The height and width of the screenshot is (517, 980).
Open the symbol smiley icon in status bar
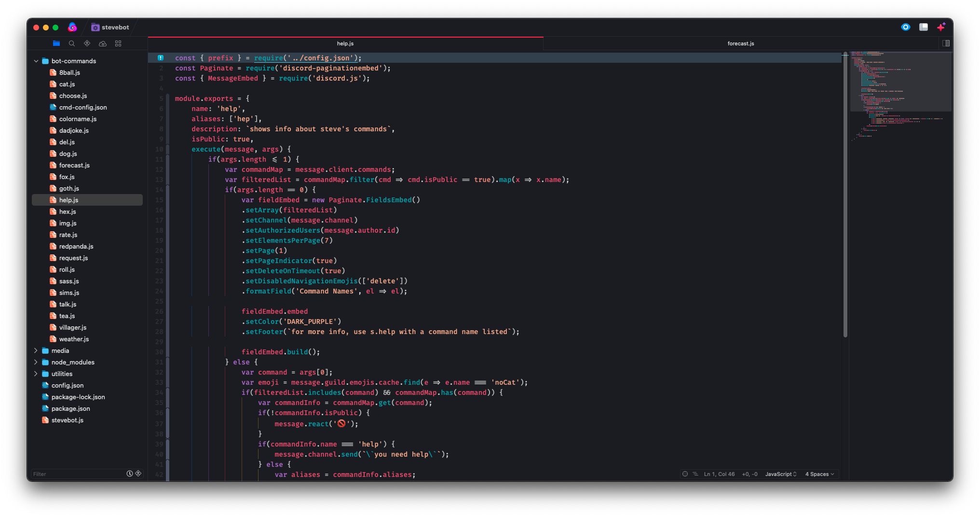(x=685, y=474)
